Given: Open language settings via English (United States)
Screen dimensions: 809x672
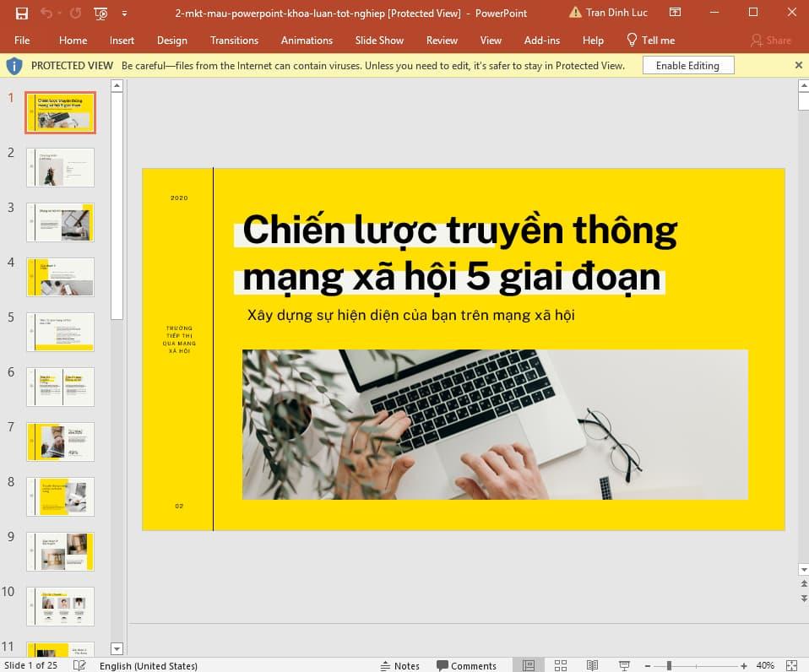Looking at the screenshot, I should click(149, 665).
